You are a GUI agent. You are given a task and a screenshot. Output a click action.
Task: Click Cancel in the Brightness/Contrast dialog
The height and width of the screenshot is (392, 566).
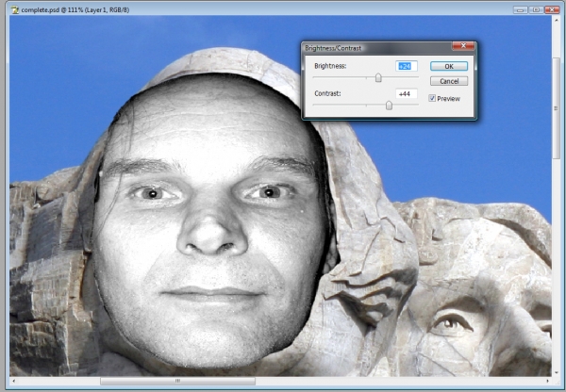click(x=449, y=81)
